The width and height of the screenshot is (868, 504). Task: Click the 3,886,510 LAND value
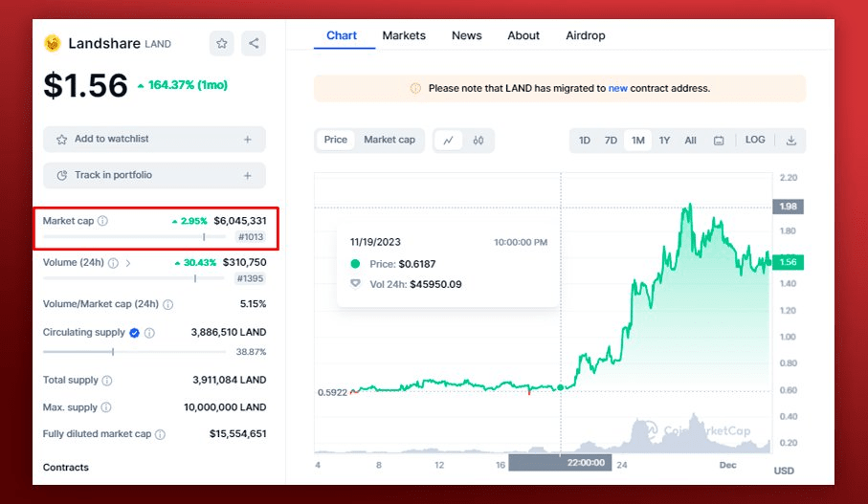pyautogui.click(x=229, y=333)
